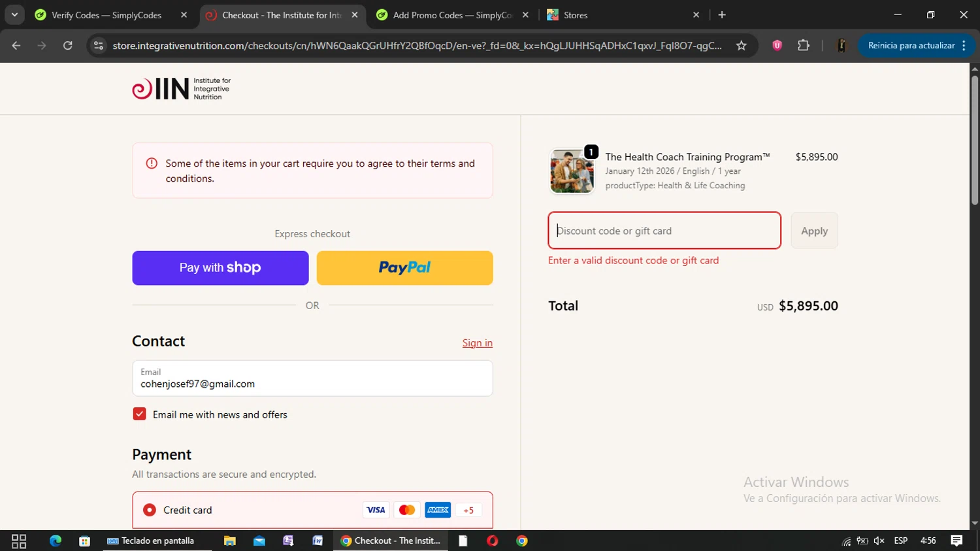The height and width of the screenshot is (551, 980).
Task: Open a new browser tab
Action: pyautogui.click(x=722, y=15)
